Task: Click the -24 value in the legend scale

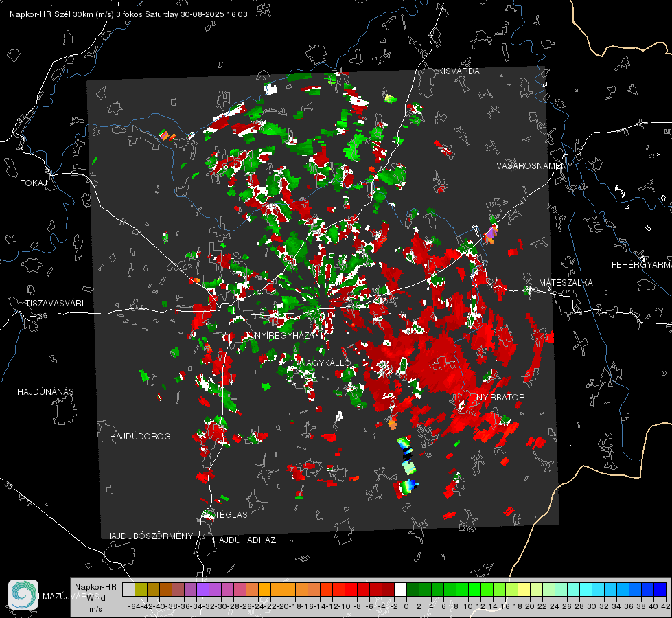Action: point(258,606)
